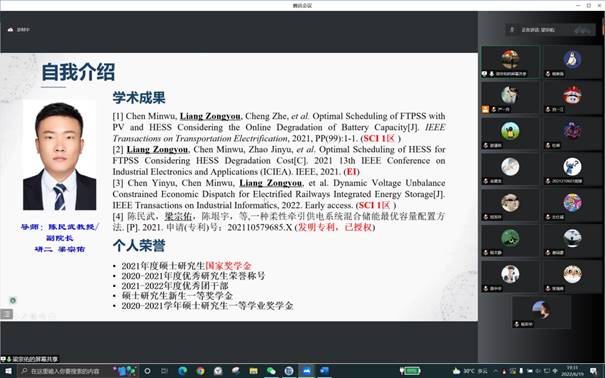Show hidden system tray icons
The height and width of the screenshot is (378, 605).
[496, 371]
